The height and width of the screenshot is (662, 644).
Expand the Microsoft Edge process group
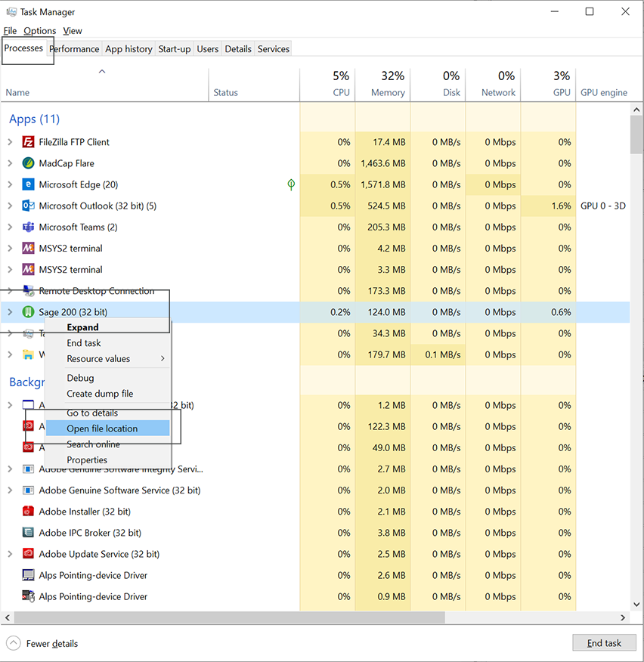[x=10, y=184]
